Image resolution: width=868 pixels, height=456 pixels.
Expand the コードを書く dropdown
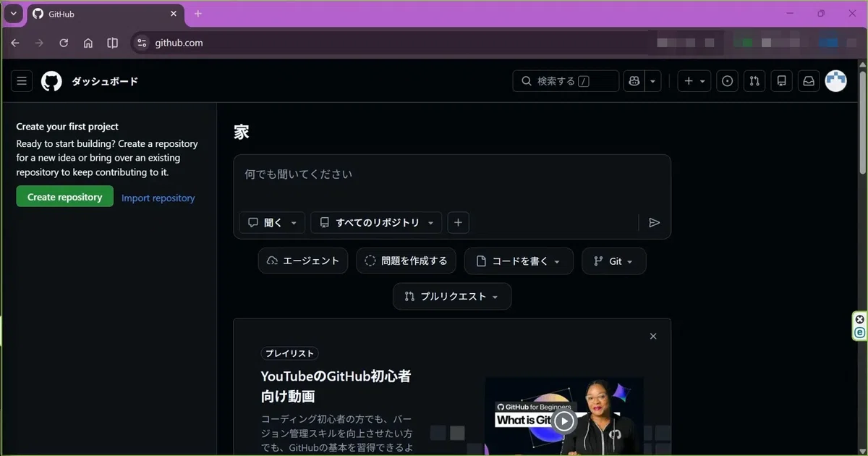click(x=519, y=261)
